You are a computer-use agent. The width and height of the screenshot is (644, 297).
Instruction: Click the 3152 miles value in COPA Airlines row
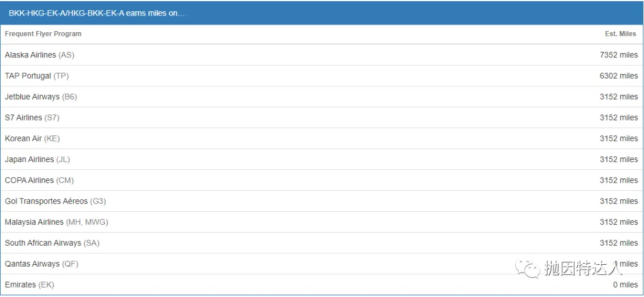(619, 180)
